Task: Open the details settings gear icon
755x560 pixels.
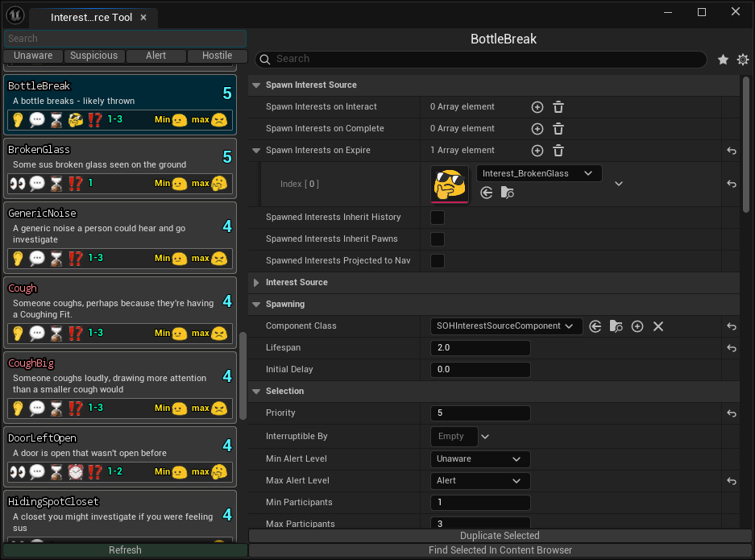Action: (743, 60)
